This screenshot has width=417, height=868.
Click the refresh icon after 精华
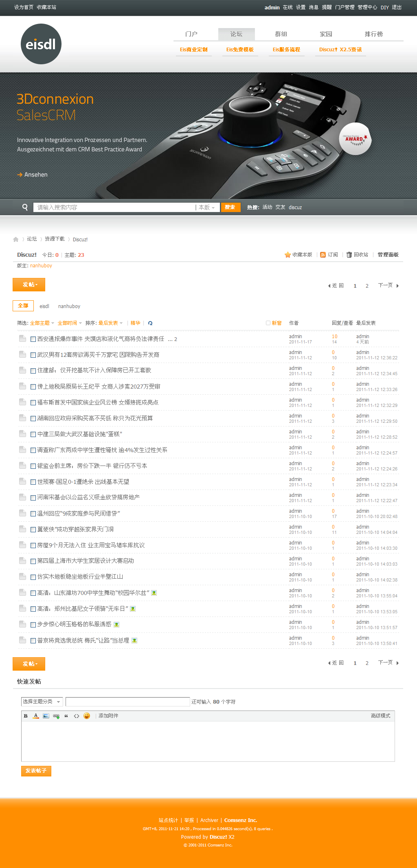[150, 323]
